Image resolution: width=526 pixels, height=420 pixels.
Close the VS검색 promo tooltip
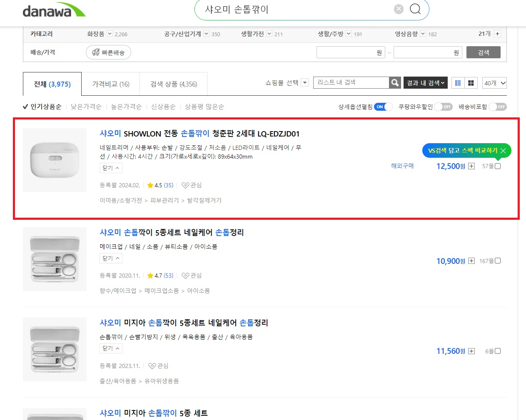tap(503, 151)
